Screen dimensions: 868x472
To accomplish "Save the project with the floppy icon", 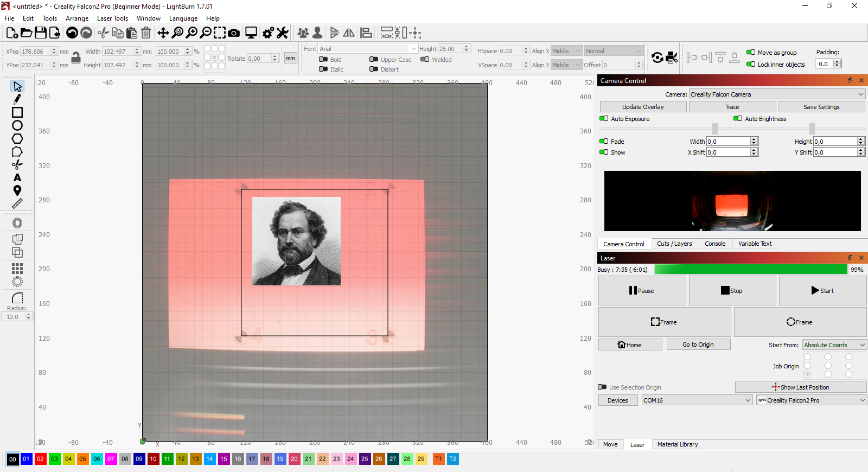I will [41, 33].
